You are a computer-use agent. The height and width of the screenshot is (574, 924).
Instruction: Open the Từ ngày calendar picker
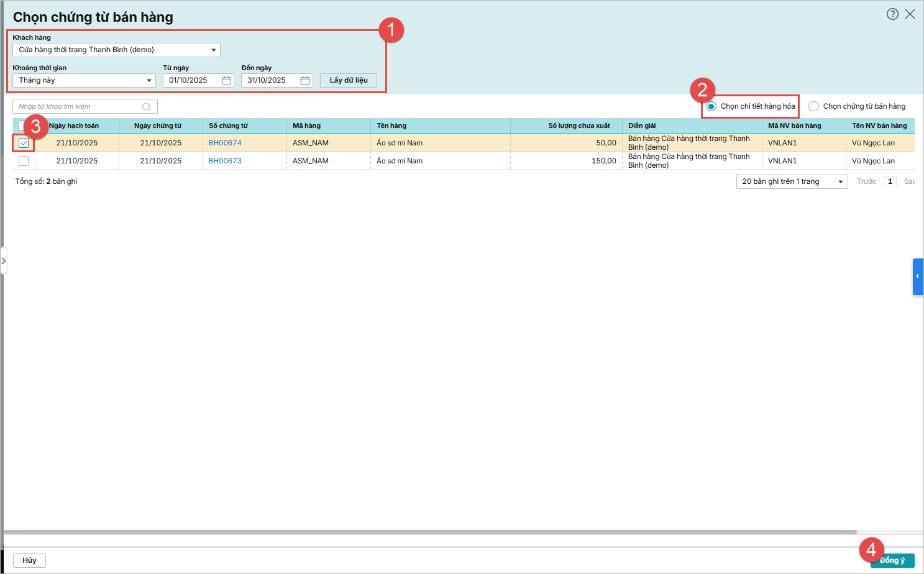coord(226,81)
